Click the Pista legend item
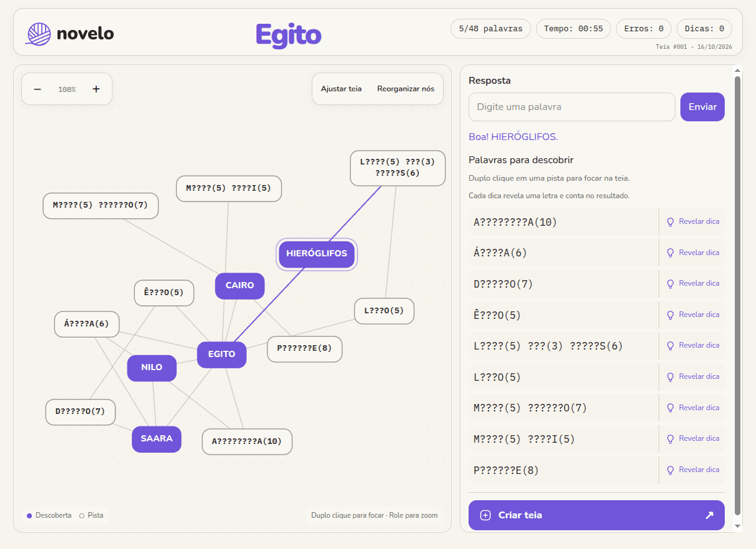Image resolution: width=756 pixels, height=549 pixels. pos(91,516)
